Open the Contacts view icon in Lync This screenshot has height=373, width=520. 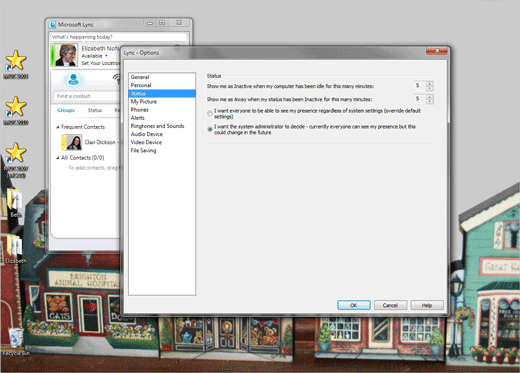pos(73,80)
